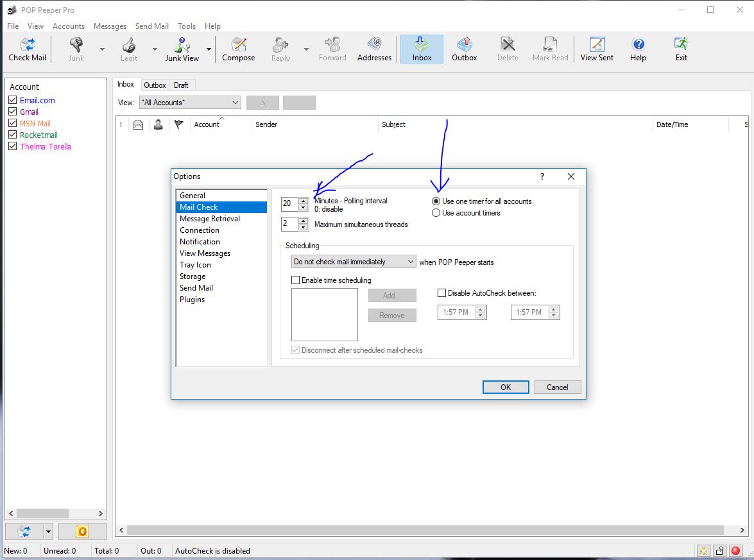Expand the Legit button dropdown arrow
The height and width of the screenshot is (560, 754).
(x=155, y=49)
